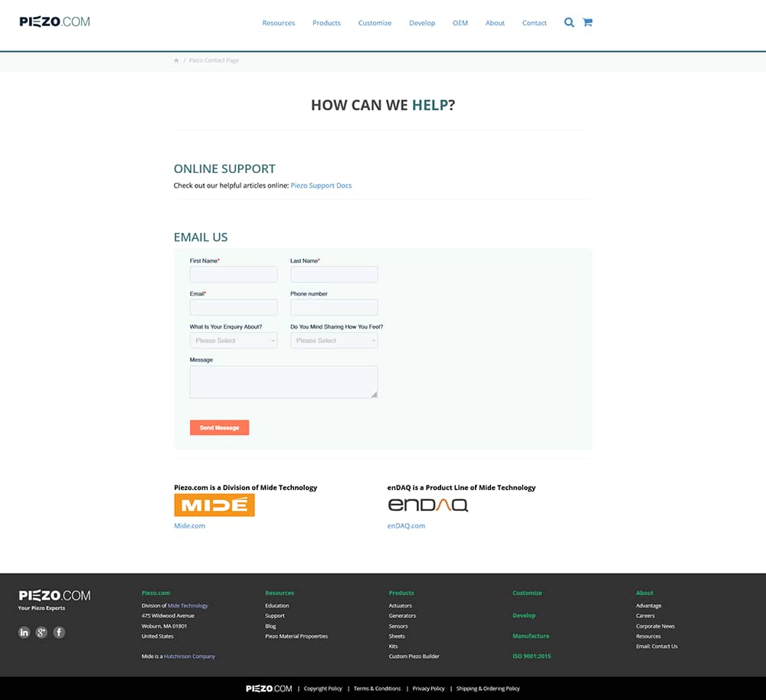Click the footer Resources column heading
The width and height of the screenshot is (766, 700).
pos(280,593)
